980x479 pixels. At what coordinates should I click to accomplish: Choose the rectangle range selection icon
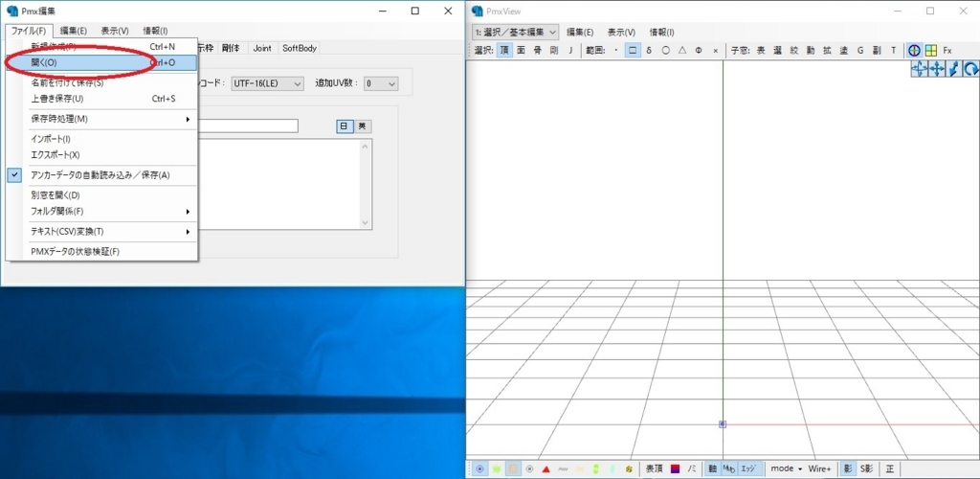click(x=633, y=51)
